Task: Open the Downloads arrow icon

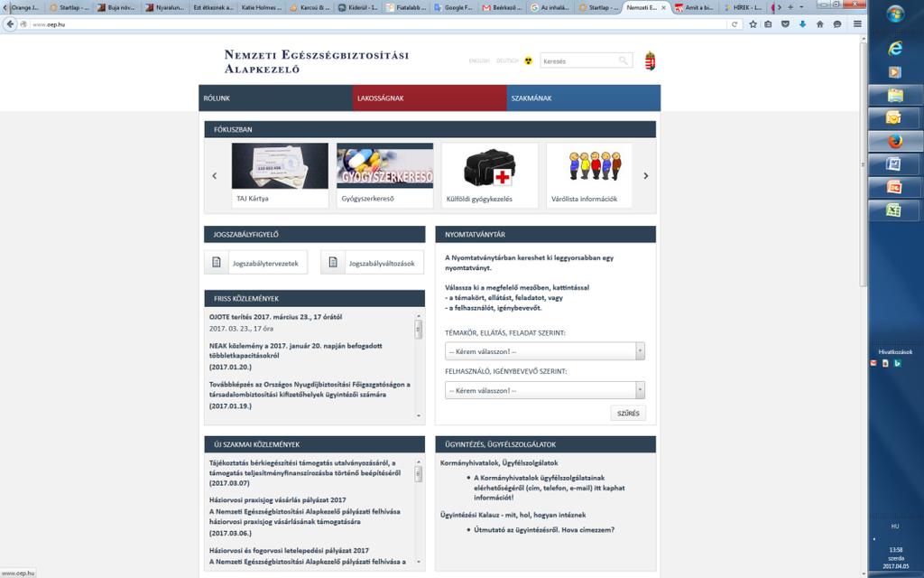Action: [x=802, y=24]
